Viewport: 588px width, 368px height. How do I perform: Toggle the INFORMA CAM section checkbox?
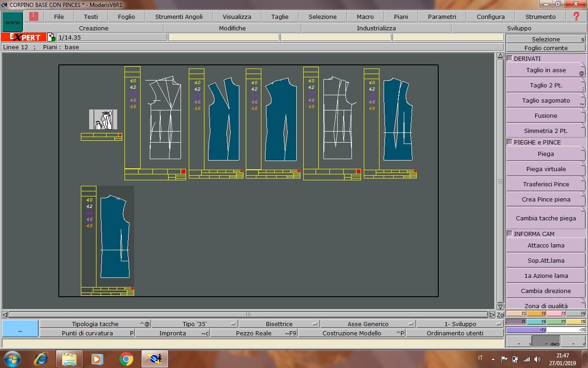tap(509, 234)
